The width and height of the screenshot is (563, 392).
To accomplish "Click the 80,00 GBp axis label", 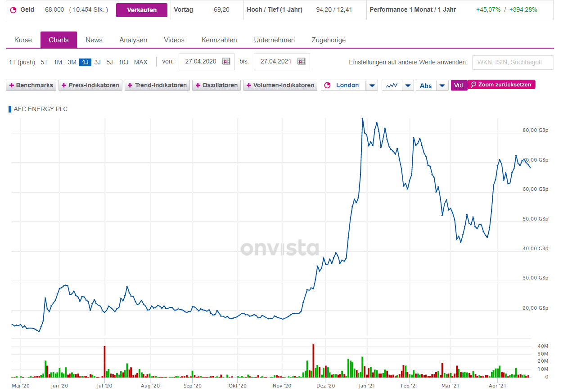I will 536,130.
